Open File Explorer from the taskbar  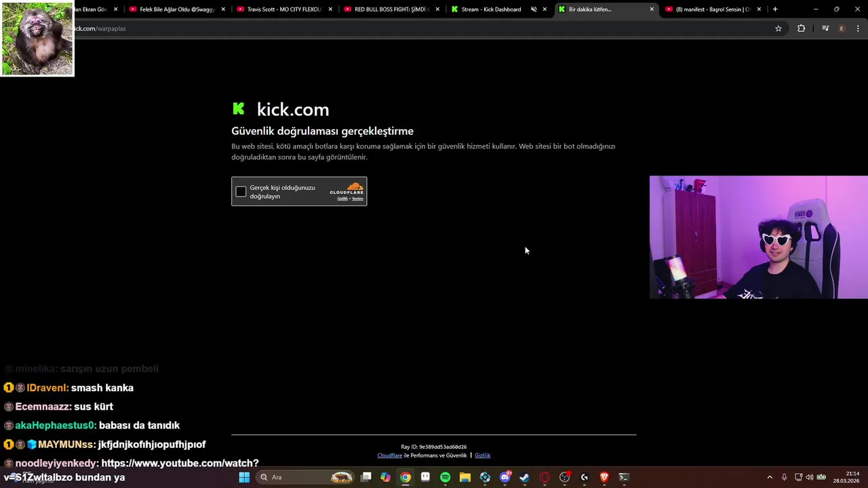point(465,477)
